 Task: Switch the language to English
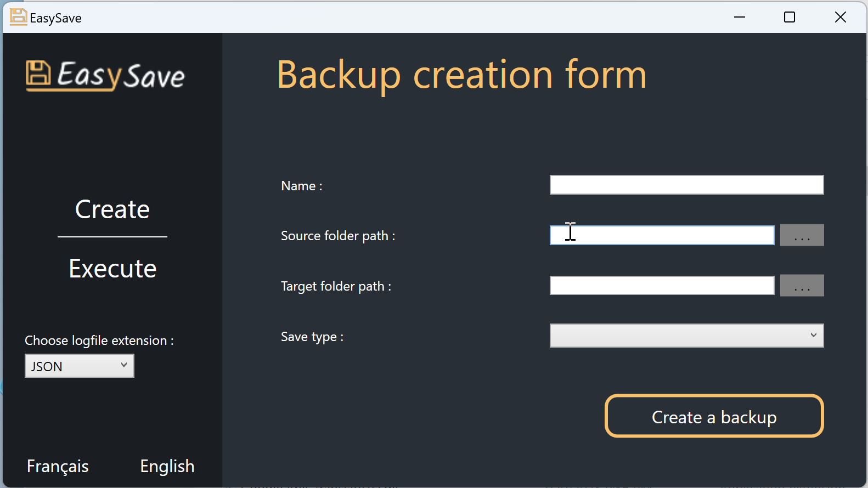(167, 466)
